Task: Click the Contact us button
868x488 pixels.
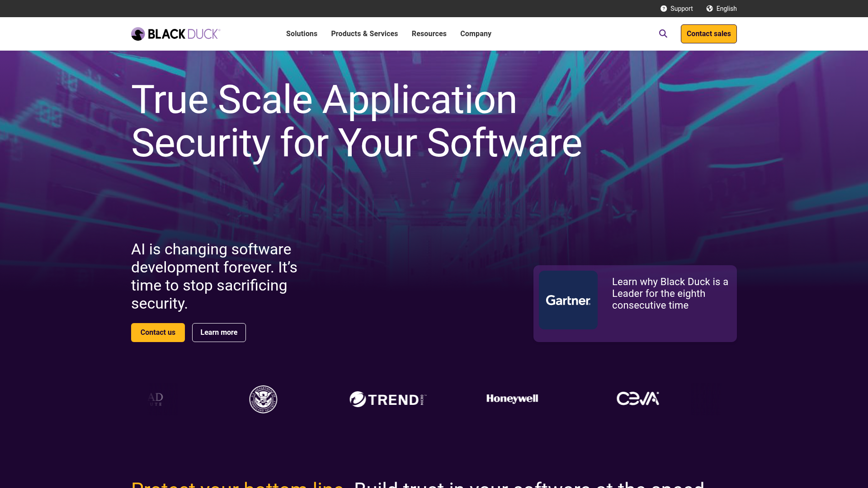Action: [157, 332]
